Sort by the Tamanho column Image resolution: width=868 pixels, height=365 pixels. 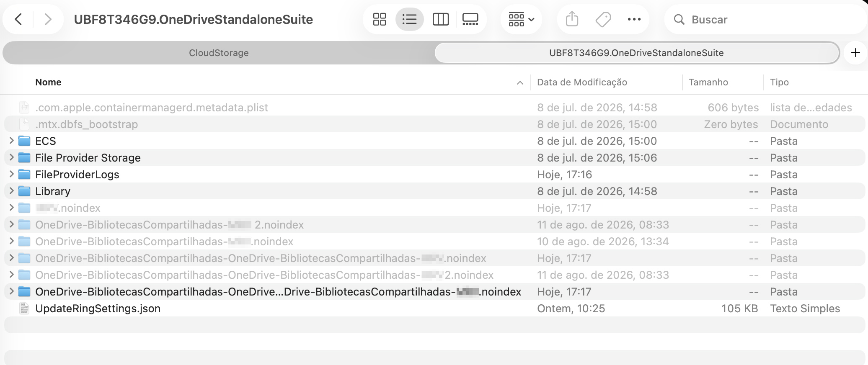[x=708, y=82]
